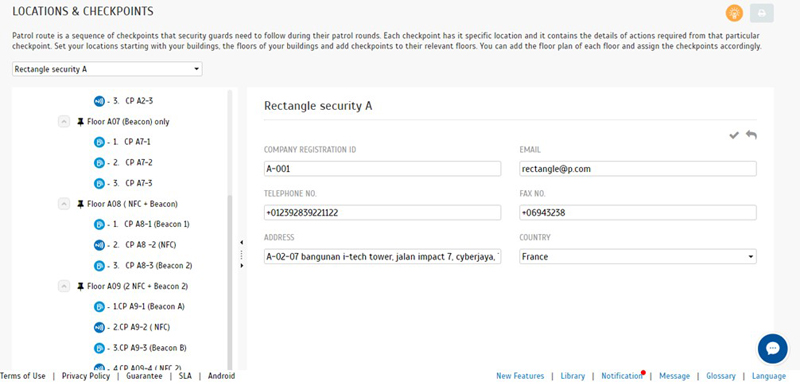Viewport: 800px width, 386px height.
Task: Open the Country dropdown showing France
Action: pos(638,257)
